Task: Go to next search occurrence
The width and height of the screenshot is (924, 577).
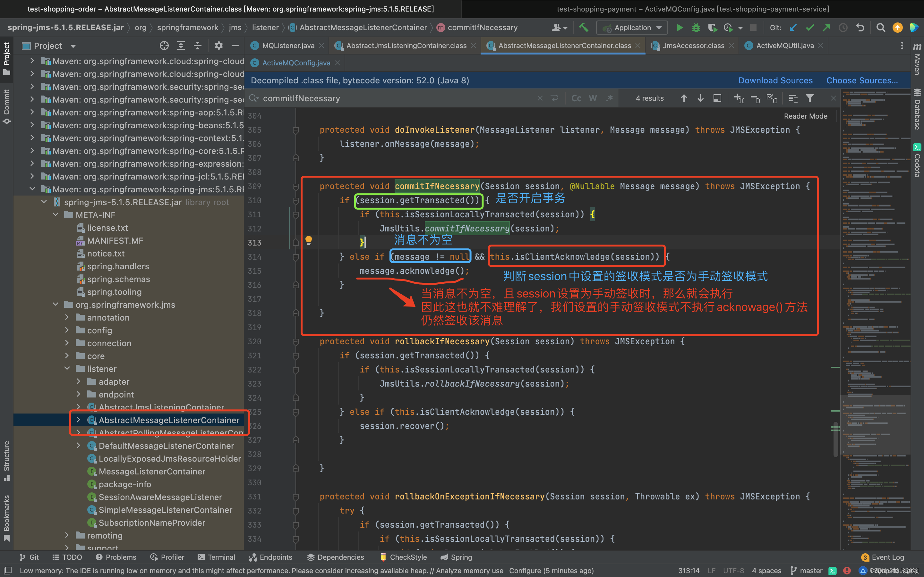Action: click(x=701, y=98)
